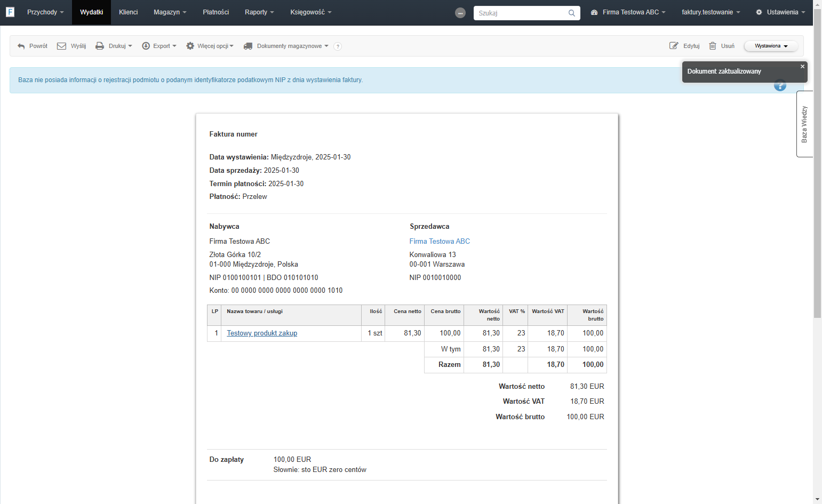The height and width of the screenshot is (504, 822).
Task: Open the Baza Wiedzy side tab
Action: click(x=804, y=124)
